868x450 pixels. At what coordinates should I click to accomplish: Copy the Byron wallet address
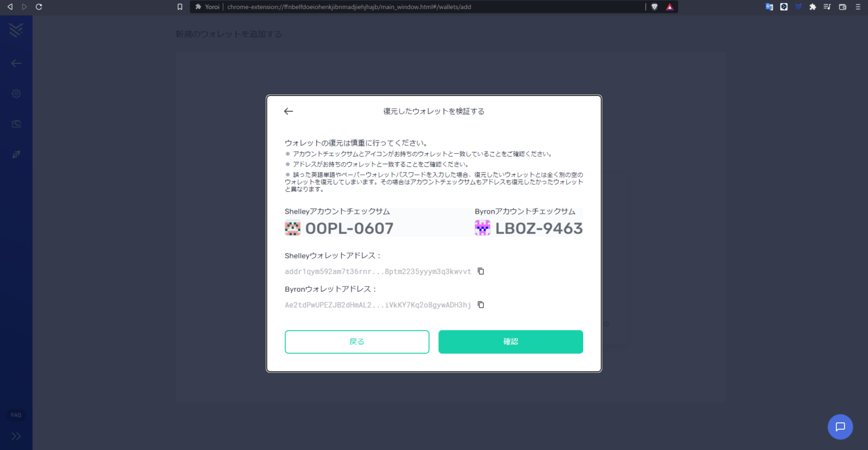[x=480, y=305]
